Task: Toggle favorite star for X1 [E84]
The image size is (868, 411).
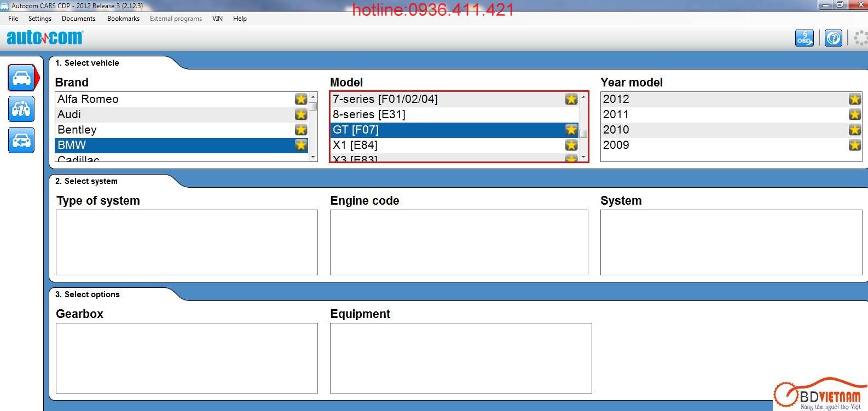Action: pyautogui.click(x=571, y=145)
